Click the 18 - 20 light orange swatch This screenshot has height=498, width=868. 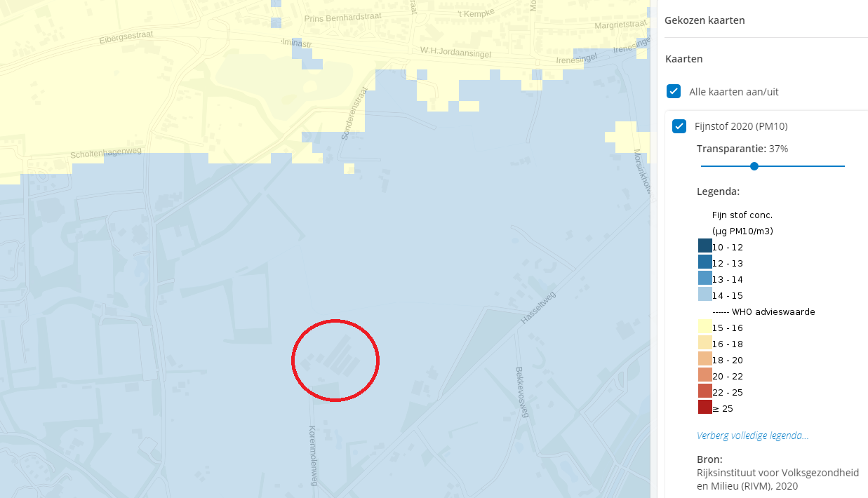[705, 358]
